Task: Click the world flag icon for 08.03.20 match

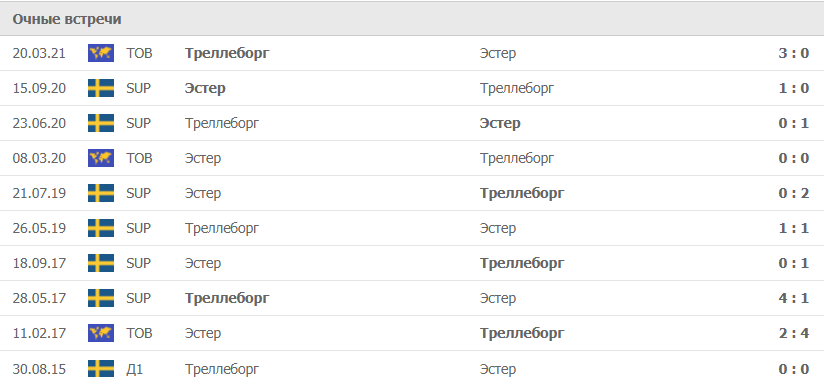Action: tap(101, 158)
